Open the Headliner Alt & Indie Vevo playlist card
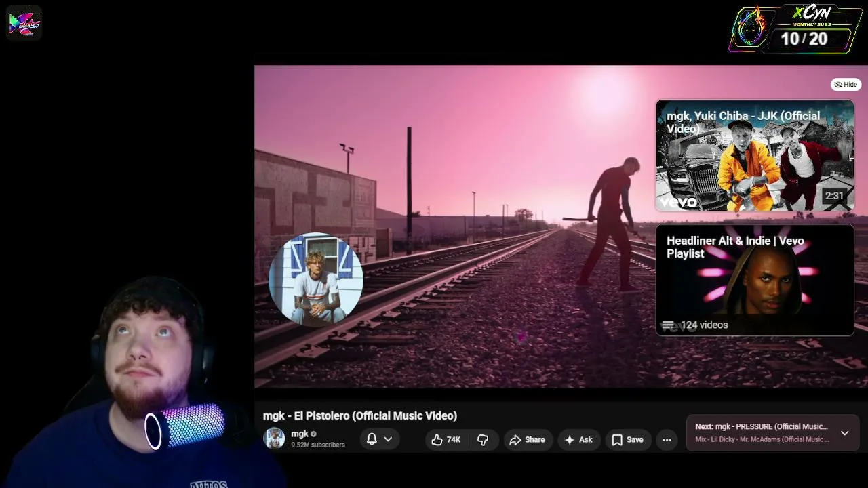The width and height of the screenshot is (868, 488). pos(755,280)
